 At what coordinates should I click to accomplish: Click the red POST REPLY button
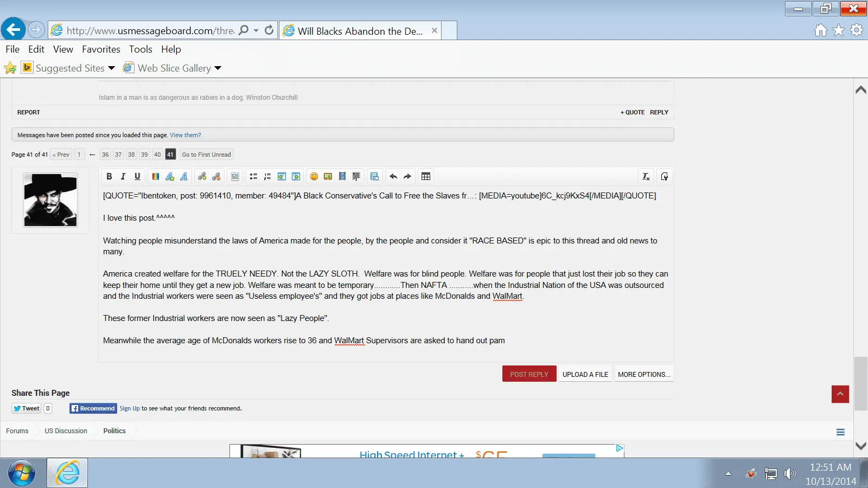(529, 374)
